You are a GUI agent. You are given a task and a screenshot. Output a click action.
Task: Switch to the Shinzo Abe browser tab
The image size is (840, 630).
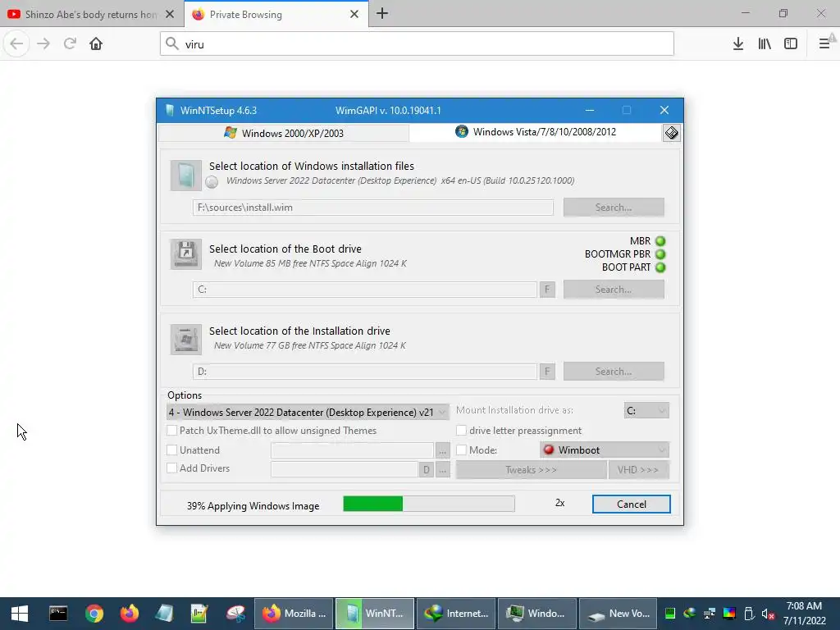pos(84,15)
